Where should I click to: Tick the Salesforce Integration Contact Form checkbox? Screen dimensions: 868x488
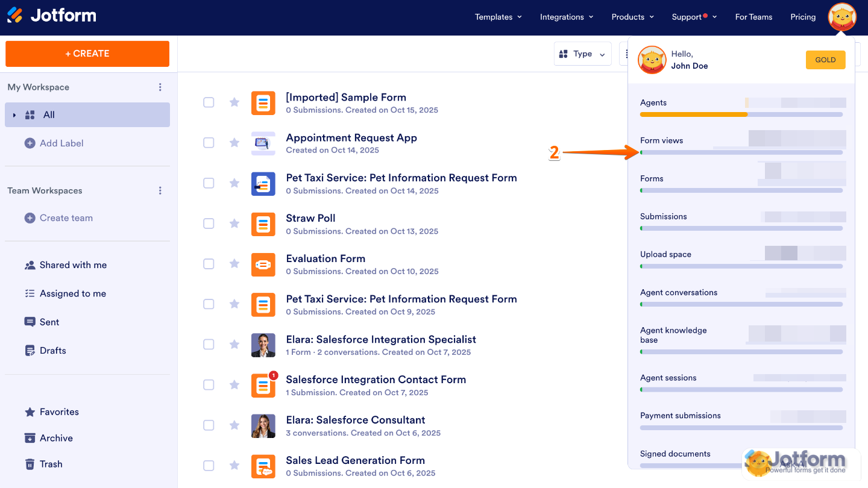[209, 385]
